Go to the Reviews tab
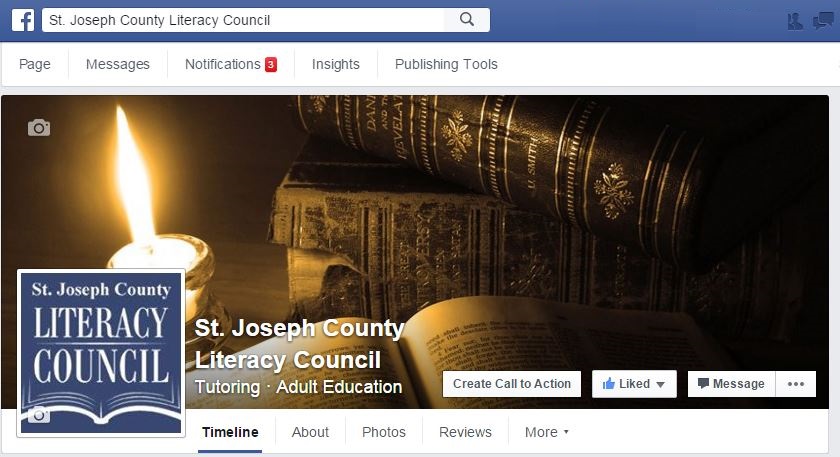The height and width of the screenshot is (457, 840). [465, 432]
